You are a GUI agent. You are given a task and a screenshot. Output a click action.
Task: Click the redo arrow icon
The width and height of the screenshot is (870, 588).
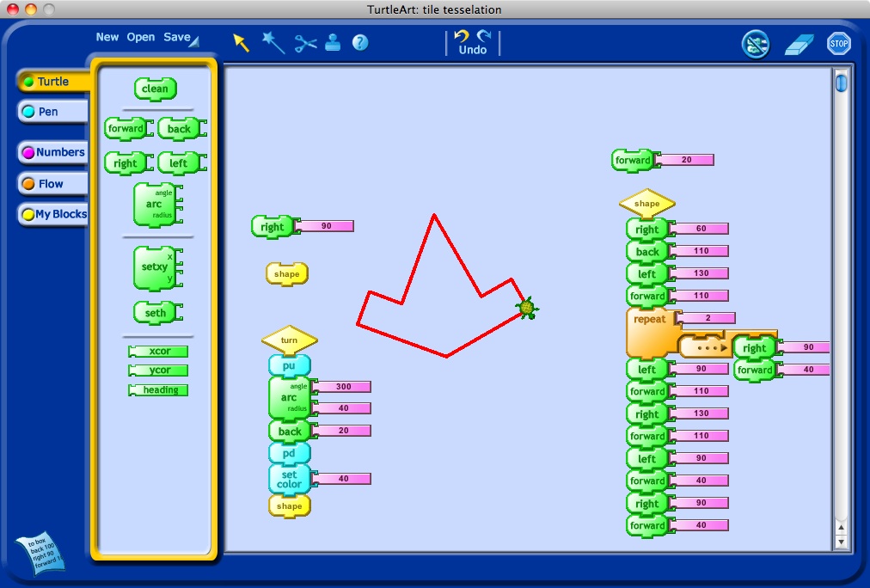[x=484, y=36]
